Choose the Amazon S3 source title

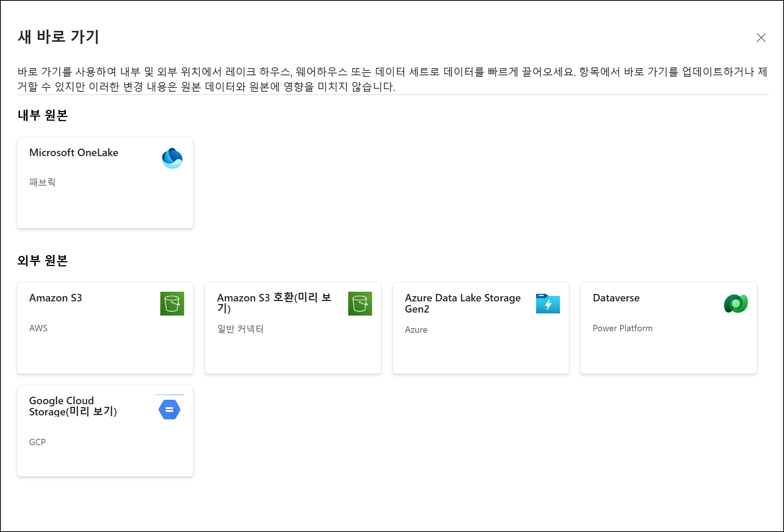(56, 298)
